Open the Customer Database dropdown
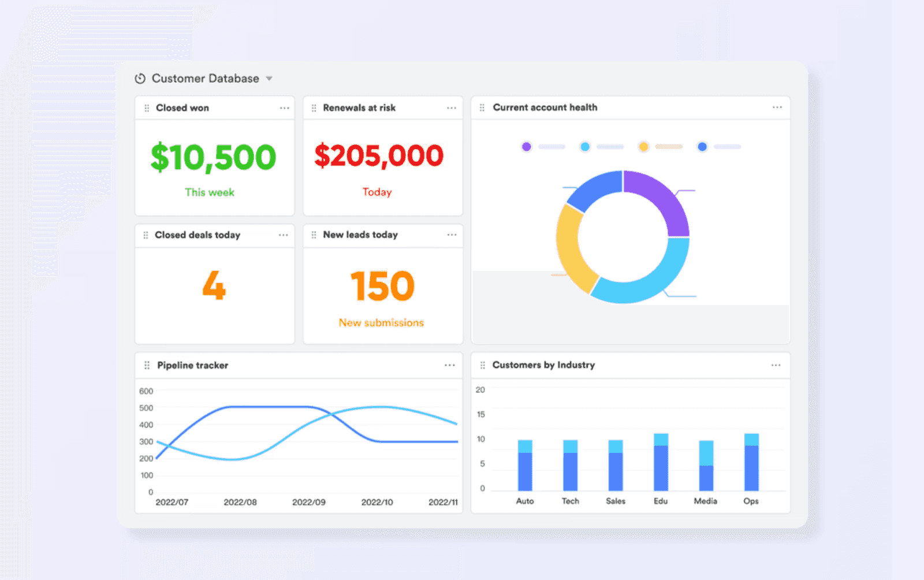The image size is (924, 580). 269,79
